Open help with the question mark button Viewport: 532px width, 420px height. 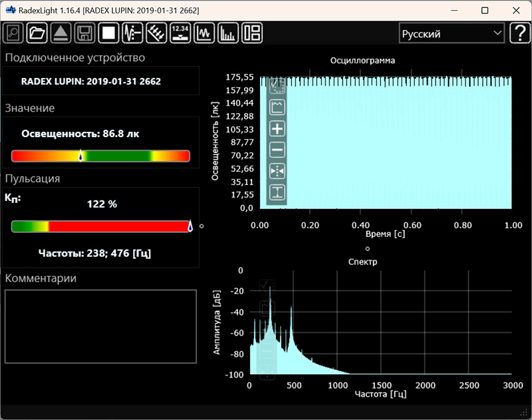(x=519, y=33)
